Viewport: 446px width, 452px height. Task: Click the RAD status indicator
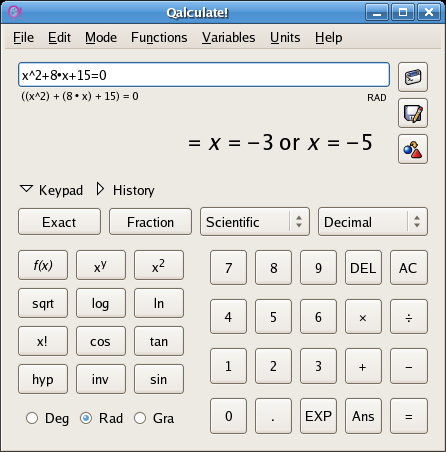click(377, 98)
